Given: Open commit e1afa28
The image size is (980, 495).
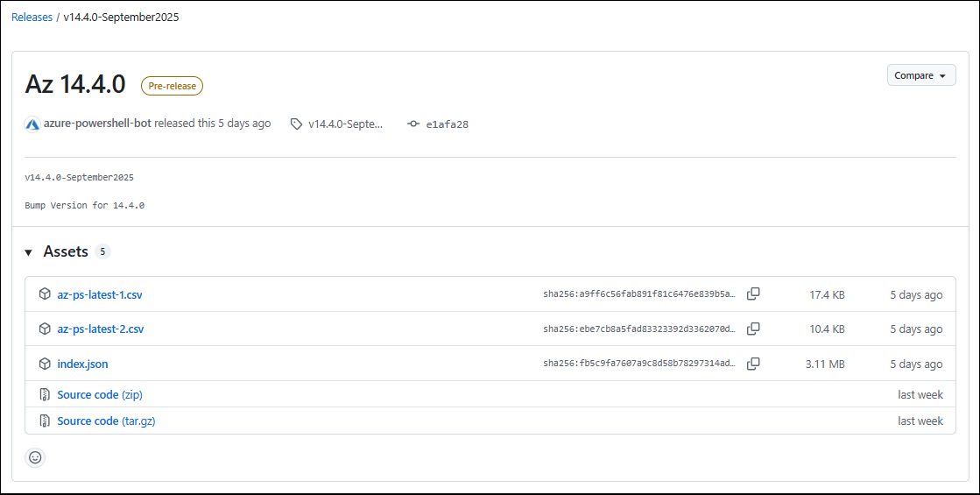Looking at the screenshot, I should [447, 124].
